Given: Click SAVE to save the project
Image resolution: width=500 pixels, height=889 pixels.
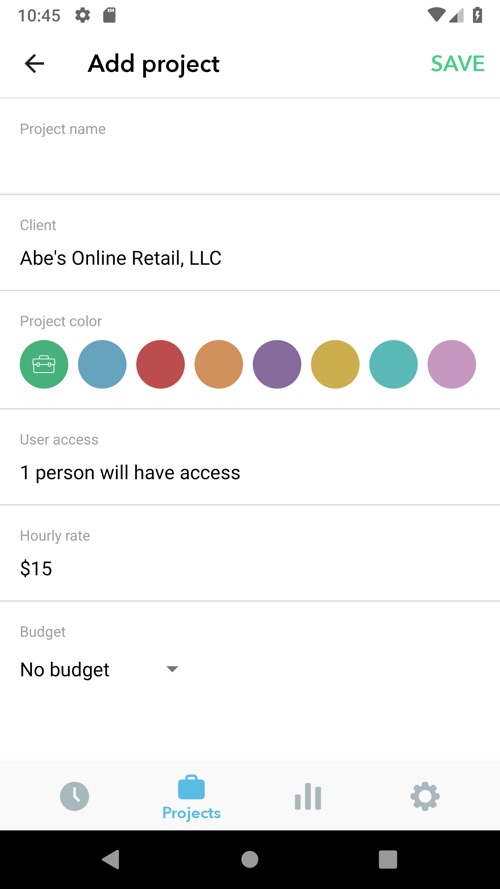Looking at the screenshot, I should (x=457, y=64).
